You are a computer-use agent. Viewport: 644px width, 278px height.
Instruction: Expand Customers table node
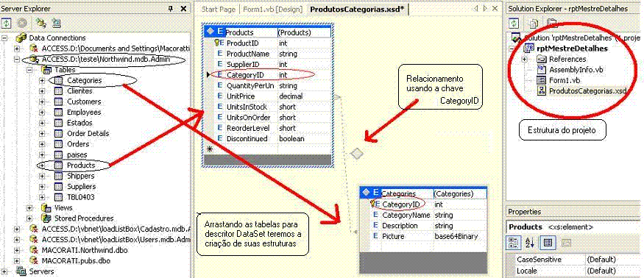[x=42, y=101]
